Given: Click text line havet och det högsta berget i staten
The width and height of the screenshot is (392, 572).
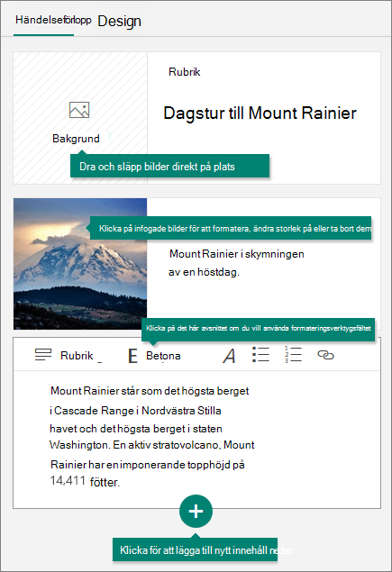Looking at the screenshot, I should (136, 429).
